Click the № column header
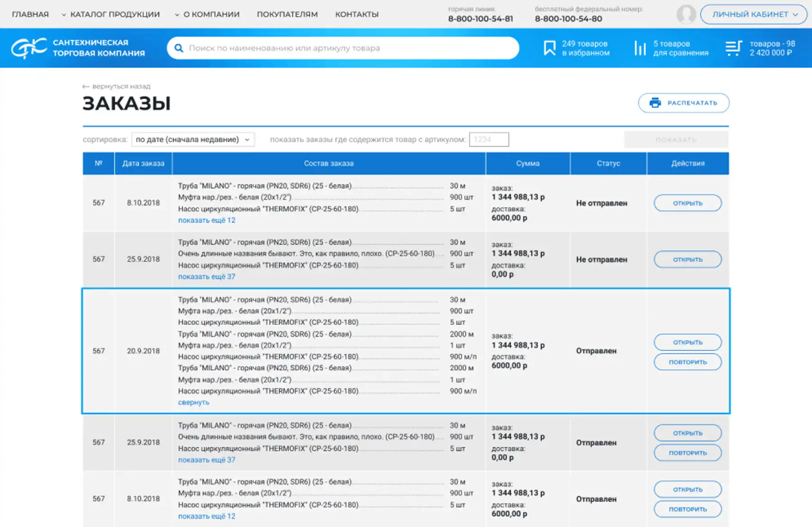 point(98,163)
